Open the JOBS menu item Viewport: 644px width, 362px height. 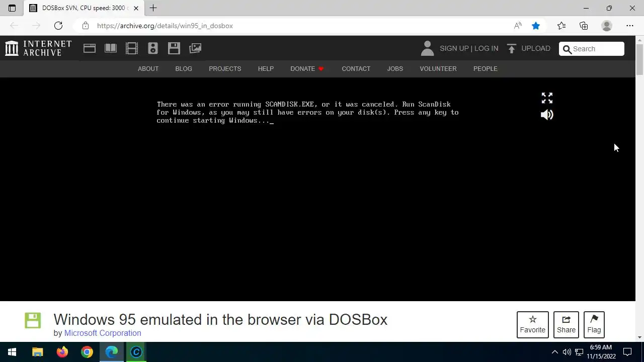(x=395, y=68)
